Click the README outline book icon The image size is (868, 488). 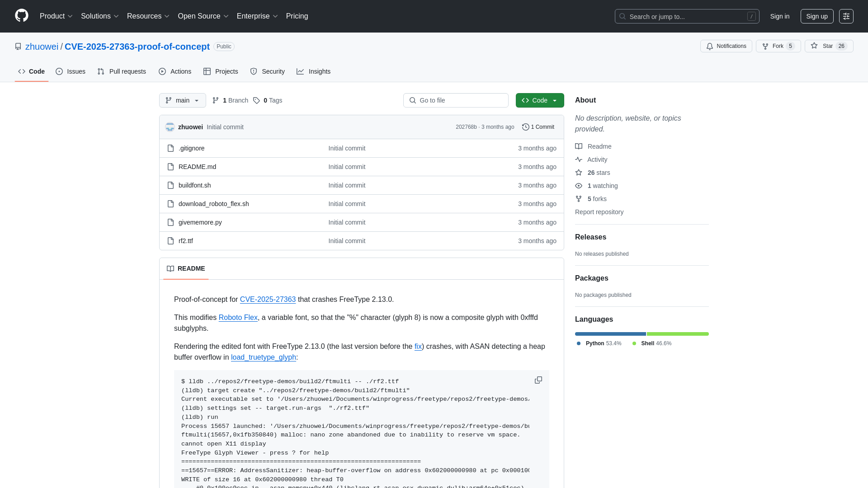[170, 268]
